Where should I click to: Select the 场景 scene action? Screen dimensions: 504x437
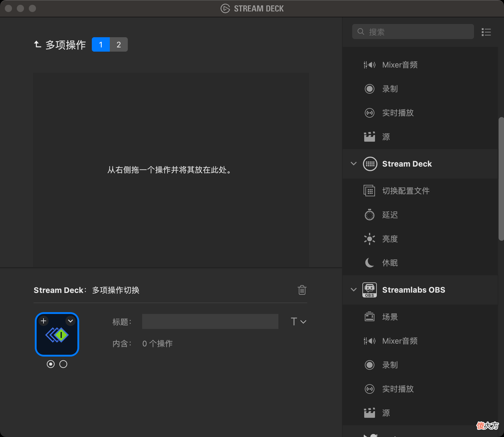pos(420,317)
